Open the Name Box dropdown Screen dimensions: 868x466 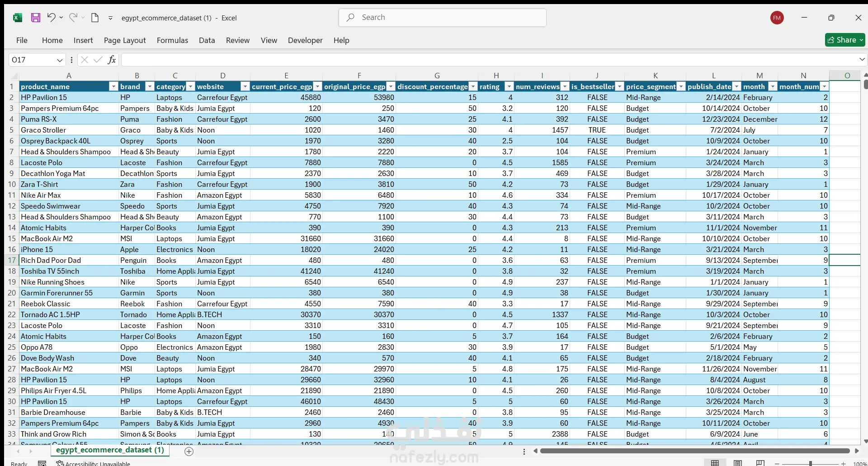point(60,60)
